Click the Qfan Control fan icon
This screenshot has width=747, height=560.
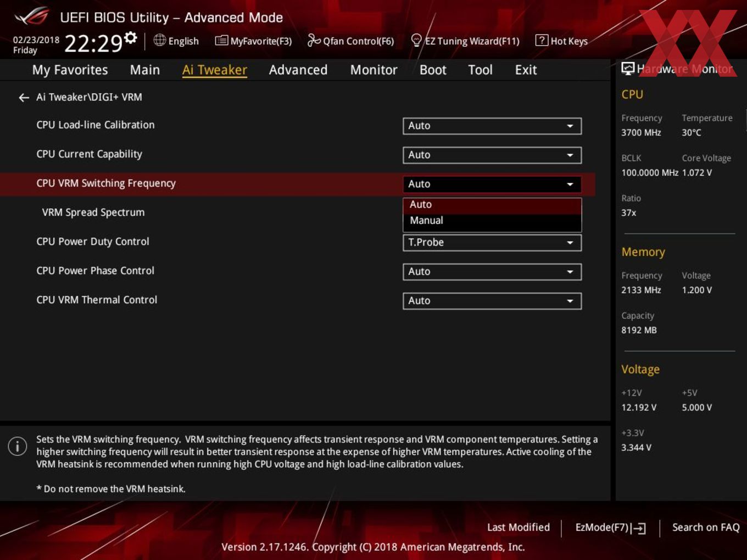(314, 40)
